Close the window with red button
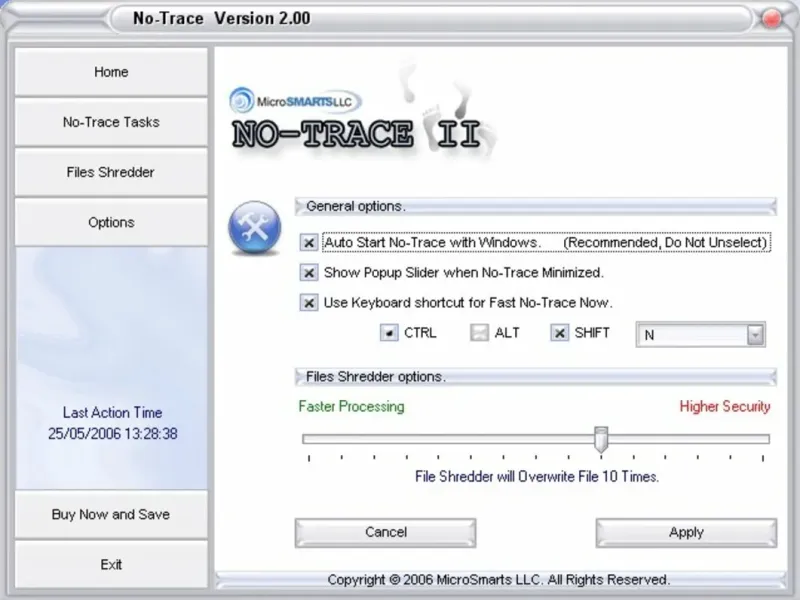The image size is (800, 600). click(x=771, y=18)
